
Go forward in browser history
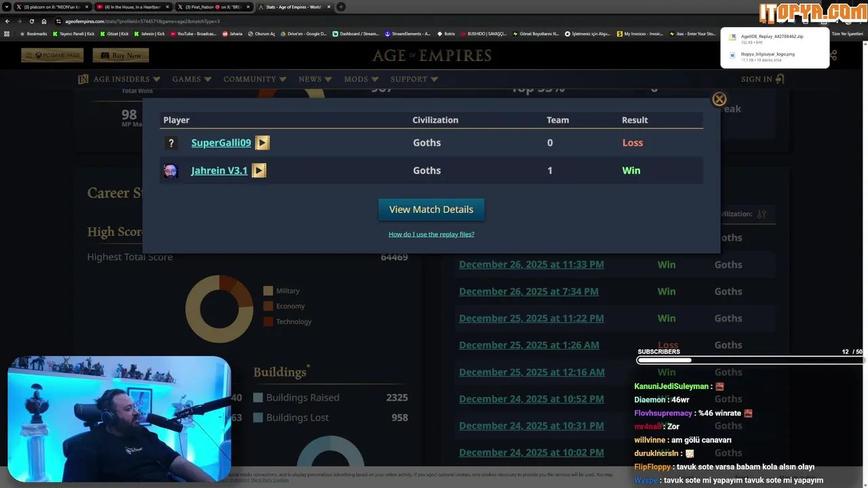pyautogui.click(x=19, y=21)
